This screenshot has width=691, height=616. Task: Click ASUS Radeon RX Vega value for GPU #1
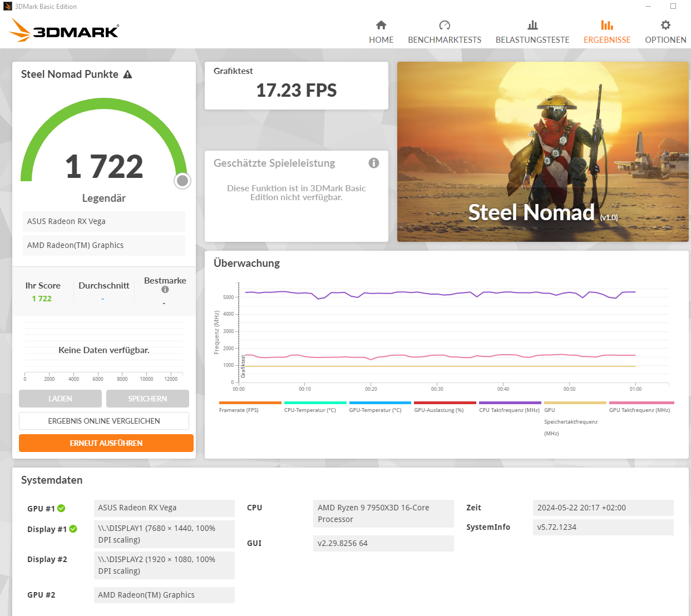click(164, 508)
